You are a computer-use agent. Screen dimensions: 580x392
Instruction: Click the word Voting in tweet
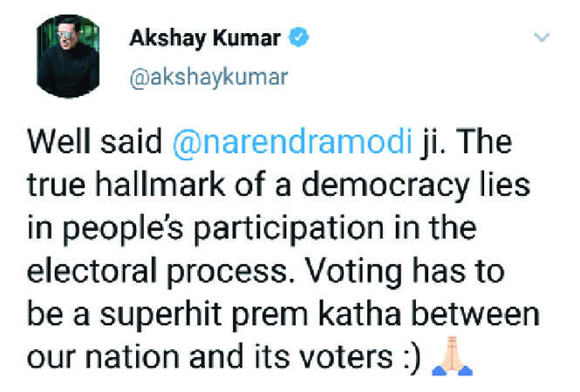353,273
